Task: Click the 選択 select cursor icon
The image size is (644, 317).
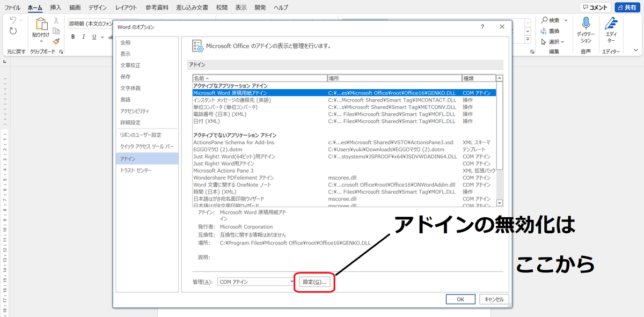Action: [x=544, y=41]
